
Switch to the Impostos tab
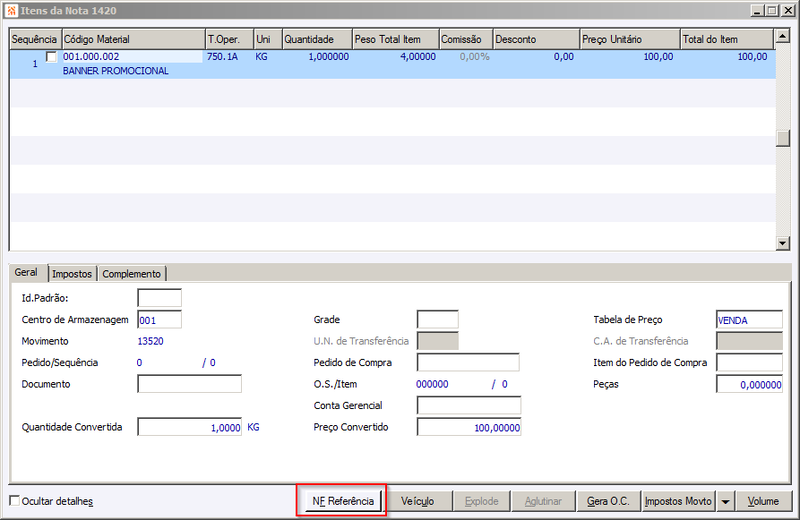pyautogui.click(x=72, y=274)
